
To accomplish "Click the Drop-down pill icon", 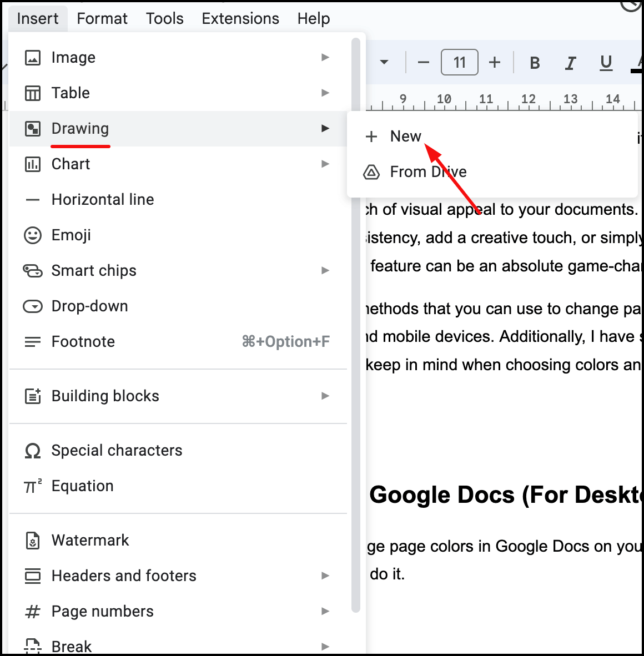I will click(x=33, y=307).
